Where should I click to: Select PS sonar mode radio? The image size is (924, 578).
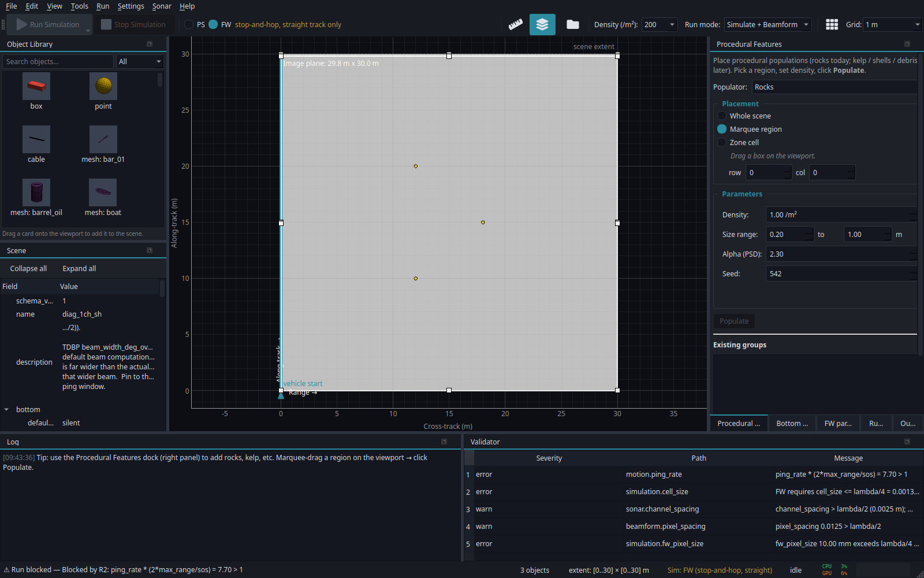tap(189, 24)
